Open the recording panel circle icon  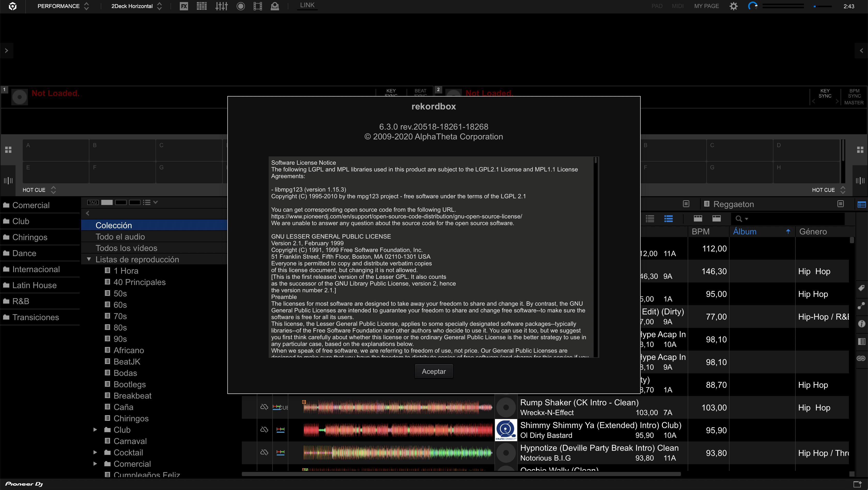pyautogui.click(x=240, y=6)
